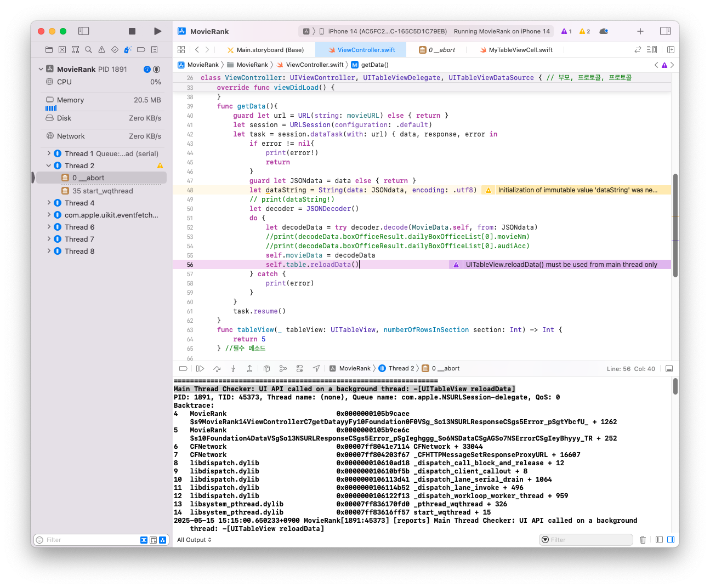
Task: Open the project navigator folder icon
Action: (49, 49)
